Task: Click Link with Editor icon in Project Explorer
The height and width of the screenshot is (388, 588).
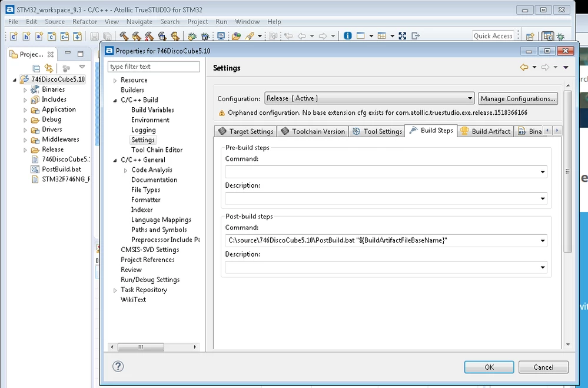Action: pos(49,68)
